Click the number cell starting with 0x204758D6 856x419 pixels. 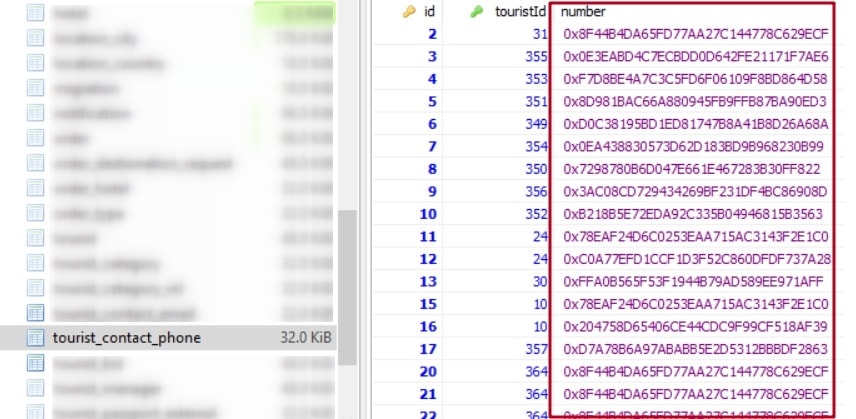pos(694,327)
